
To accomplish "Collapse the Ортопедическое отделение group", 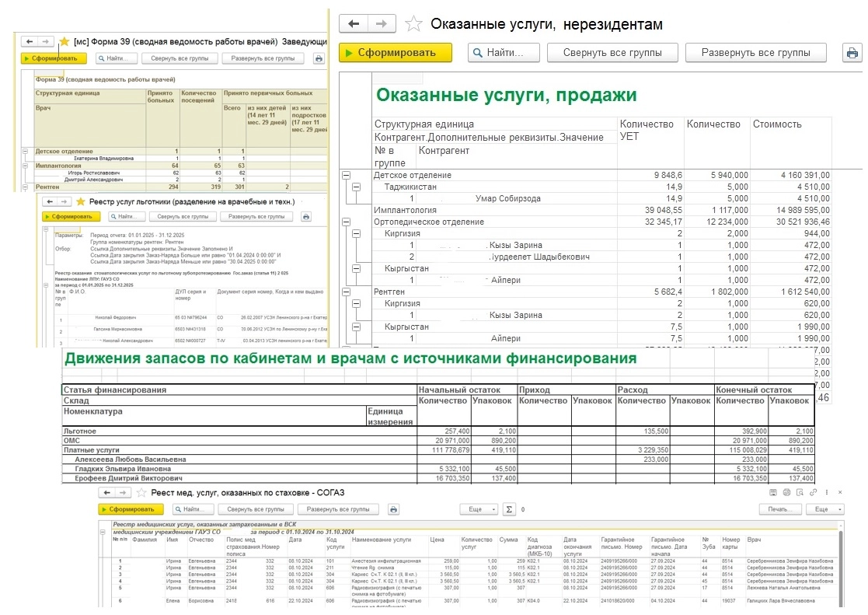I will (x=346, y=222).
